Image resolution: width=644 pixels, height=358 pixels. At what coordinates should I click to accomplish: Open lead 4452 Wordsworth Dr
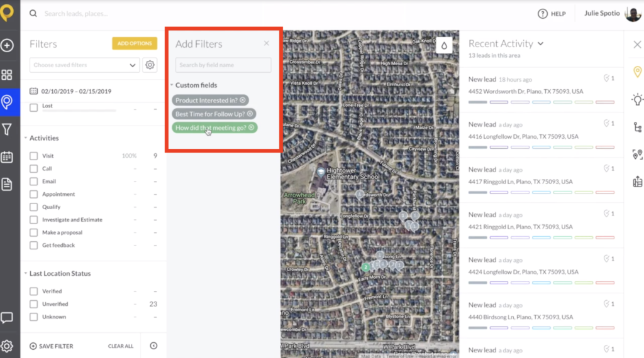[541, 90]
